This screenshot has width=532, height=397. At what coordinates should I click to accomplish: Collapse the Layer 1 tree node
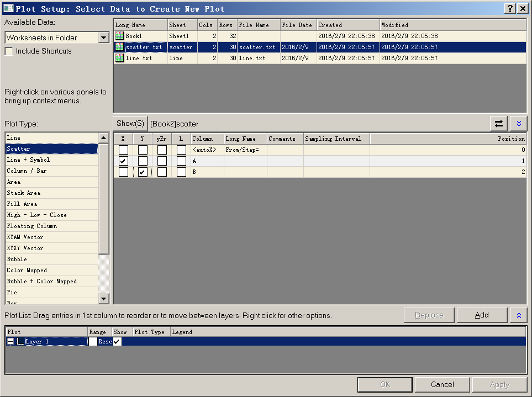pyautogui.click(x=10, y=341)
